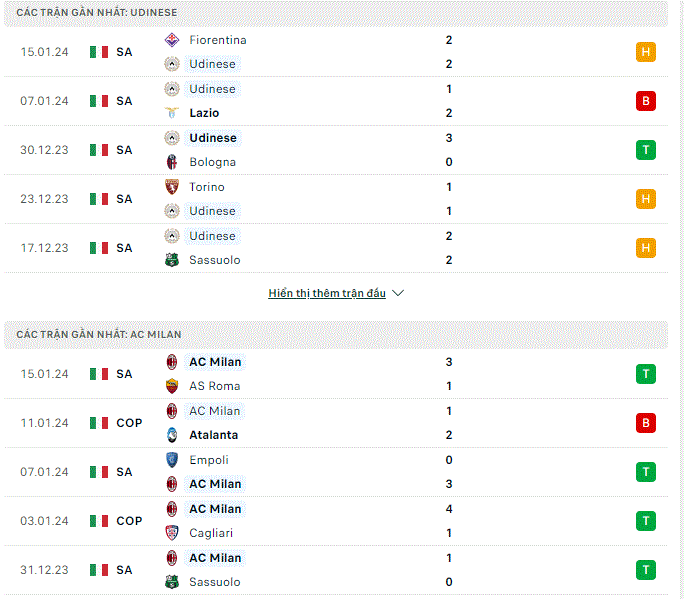Click the Bologna club crest icon
The width and height of the screenshot is (684, 599).
[172, 162]
